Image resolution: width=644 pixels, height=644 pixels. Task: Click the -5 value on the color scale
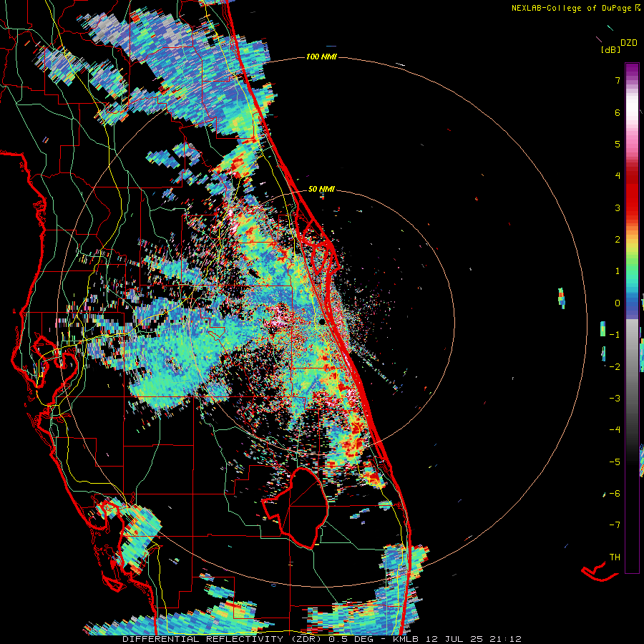(615, 462)
